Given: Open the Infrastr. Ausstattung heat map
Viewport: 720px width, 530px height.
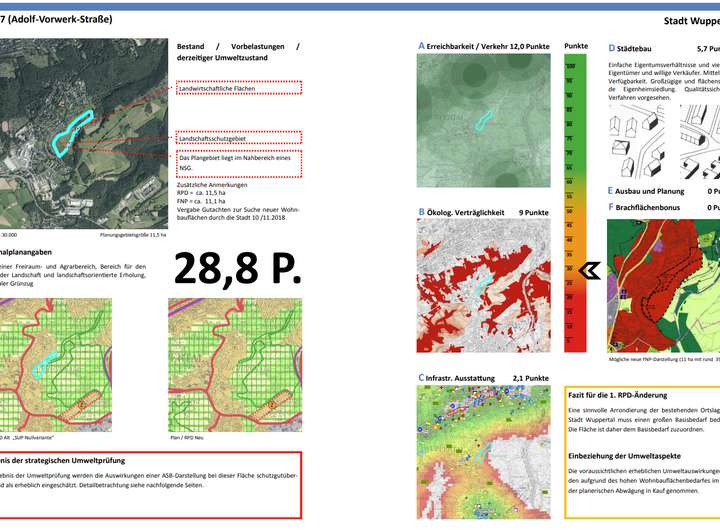Looking at the screenshot, I should point(484,452).
